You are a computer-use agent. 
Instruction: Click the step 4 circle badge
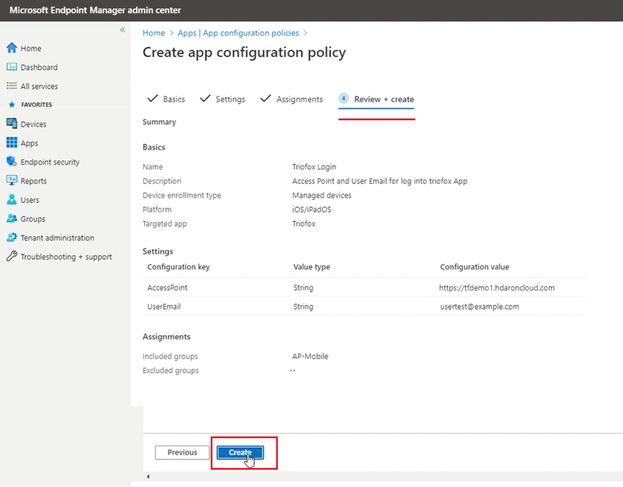click(x=344, y=99)
